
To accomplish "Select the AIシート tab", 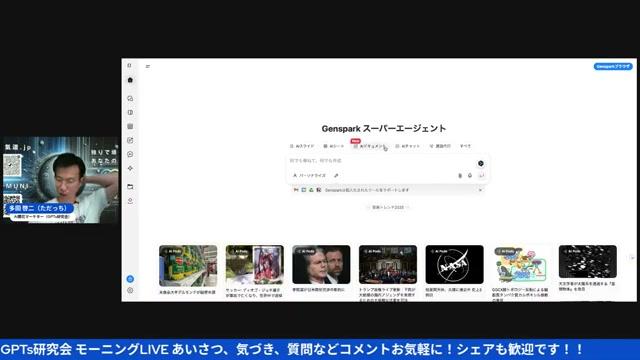I will 334,146.
